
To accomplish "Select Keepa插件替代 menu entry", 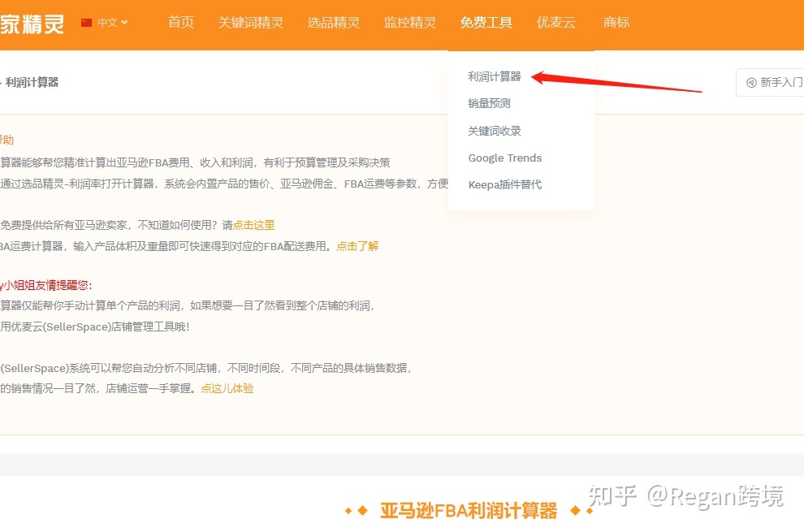I will pyautogui.click(x=504, y=184).
